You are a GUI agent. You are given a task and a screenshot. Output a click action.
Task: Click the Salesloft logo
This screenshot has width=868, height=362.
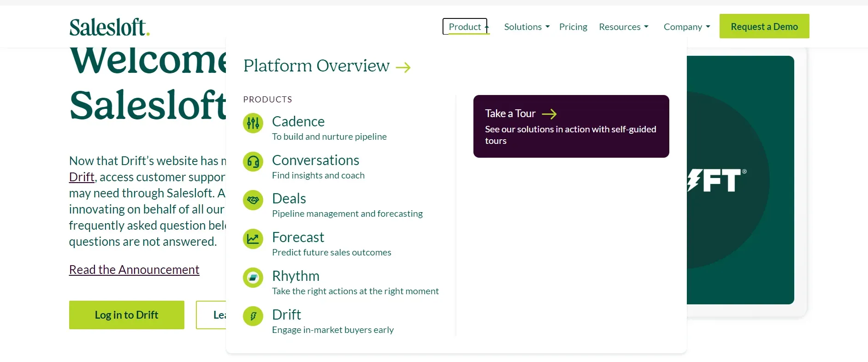click(x=109, y=27)
